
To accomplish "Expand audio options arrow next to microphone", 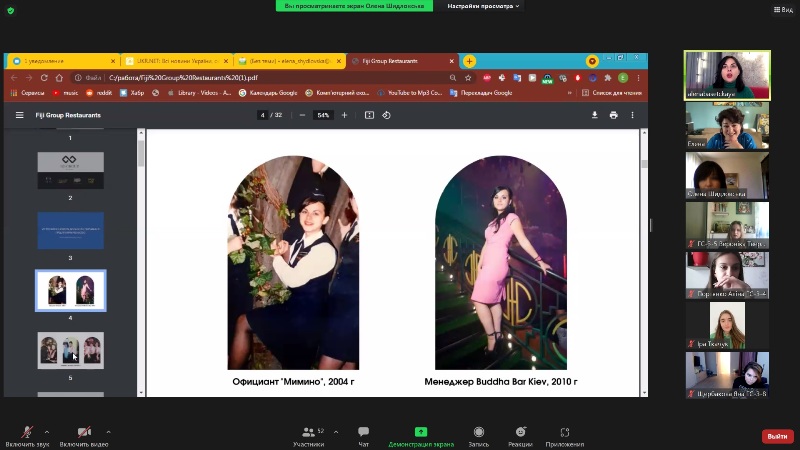I will coord(47,432).
